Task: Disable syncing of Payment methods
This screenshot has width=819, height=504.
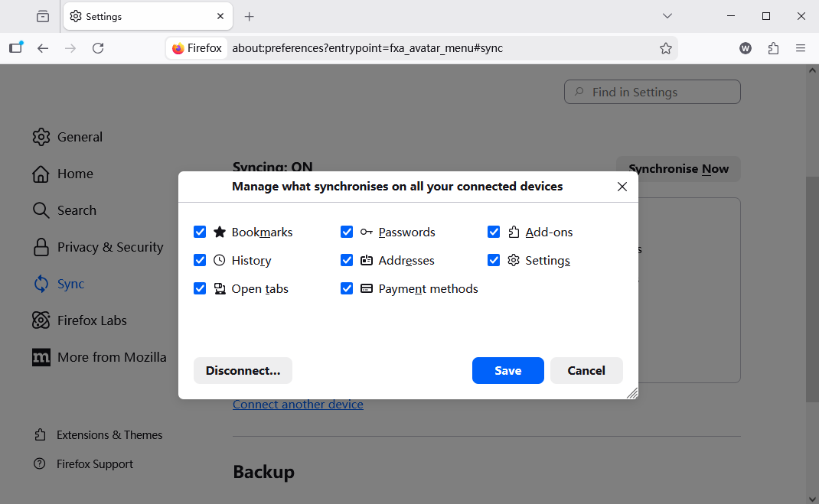Action: (x=347, y=288)
